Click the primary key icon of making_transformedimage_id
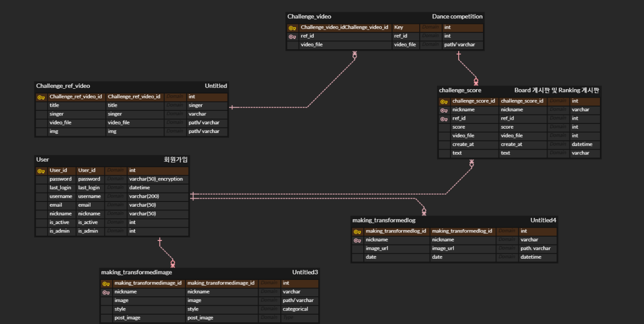Image resolution: width=644 pixels, height=324 pixels. [105, 282]
